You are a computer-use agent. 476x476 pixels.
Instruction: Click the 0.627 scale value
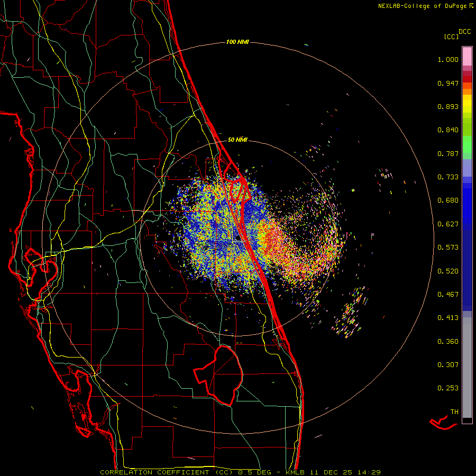tap(448, 224)
